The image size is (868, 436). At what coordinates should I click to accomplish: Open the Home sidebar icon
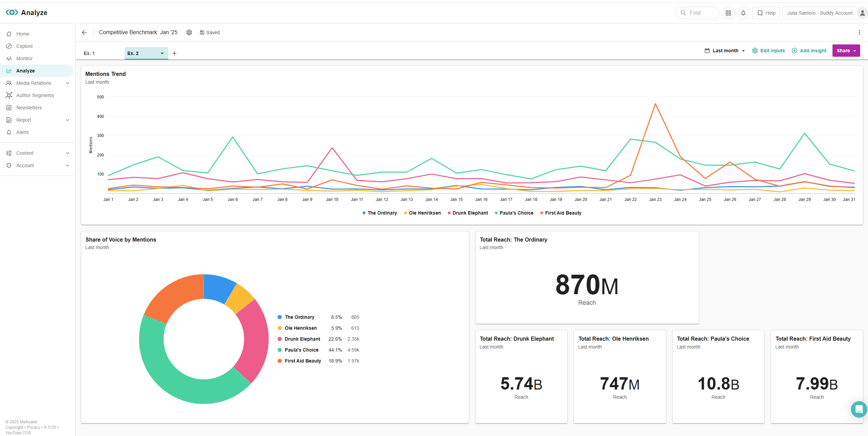pos(9,34)
